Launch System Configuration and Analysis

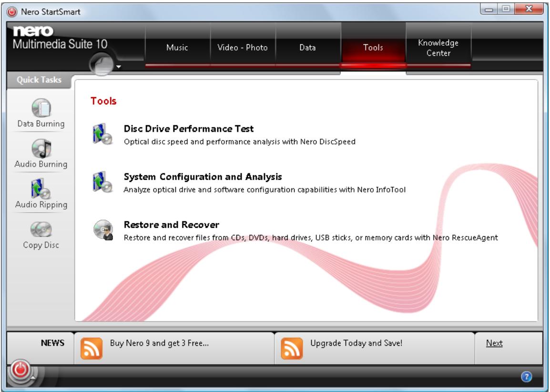203,177
